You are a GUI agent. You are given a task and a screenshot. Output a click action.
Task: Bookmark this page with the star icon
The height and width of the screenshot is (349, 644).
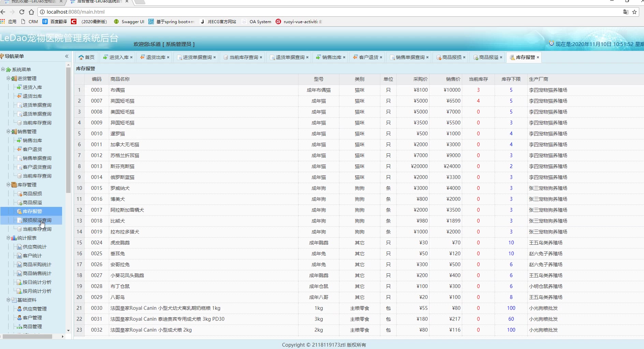(x=634, y=12)
